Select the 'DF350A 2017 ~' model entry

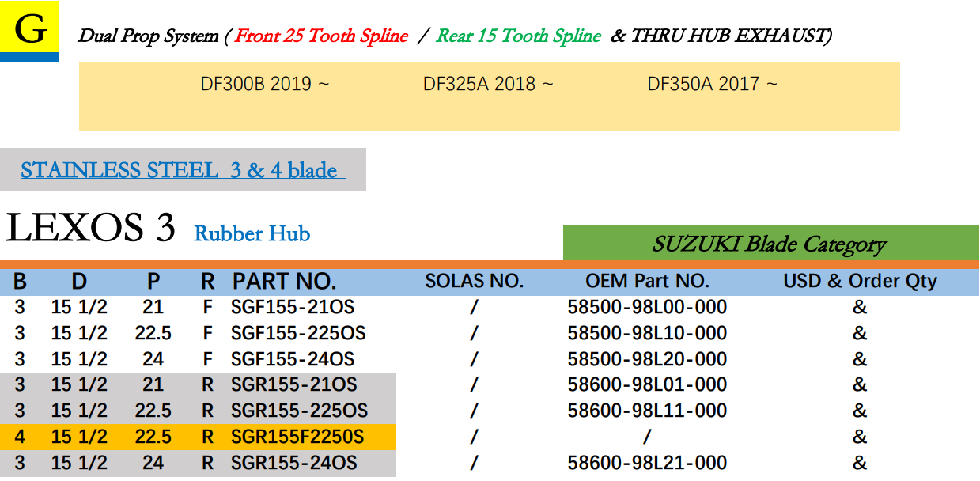(x=712, y=84)
